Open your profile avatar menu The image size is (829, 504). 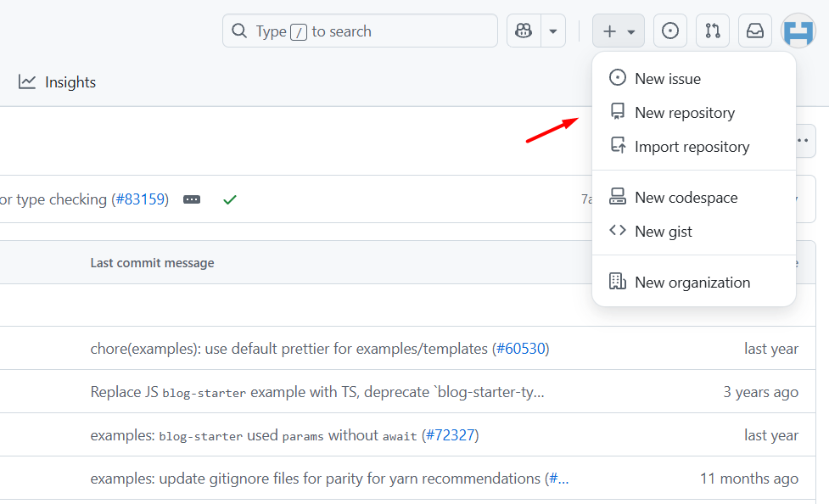click(x=797, y=31)
